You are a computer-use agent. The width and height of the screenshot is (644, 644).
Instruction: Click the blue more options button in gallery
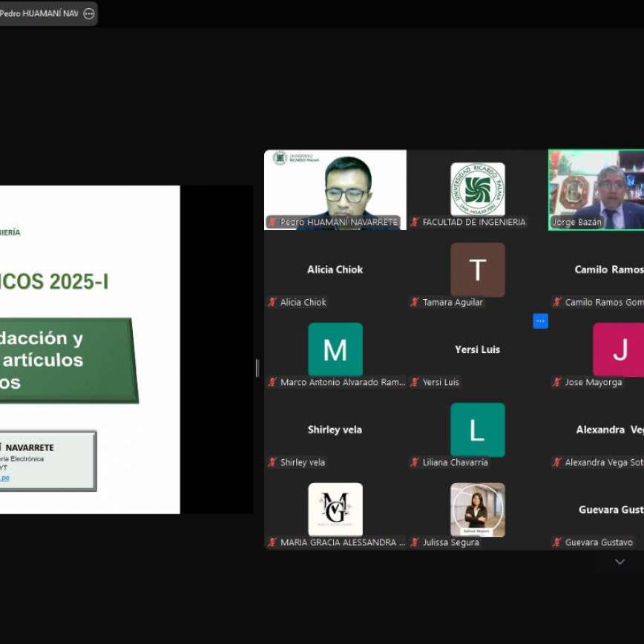(540, 321)
